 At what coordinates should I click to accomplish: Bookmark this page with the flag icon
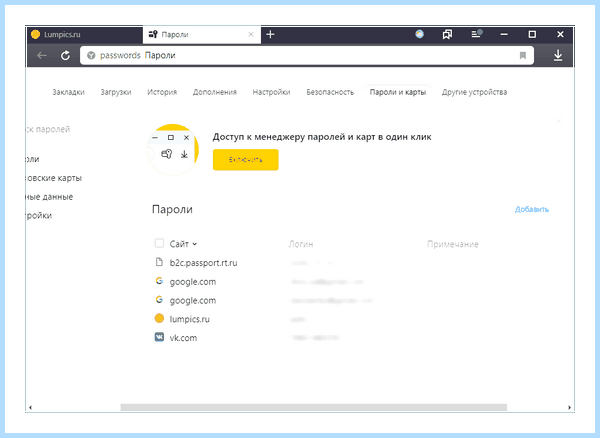[523, 55]
